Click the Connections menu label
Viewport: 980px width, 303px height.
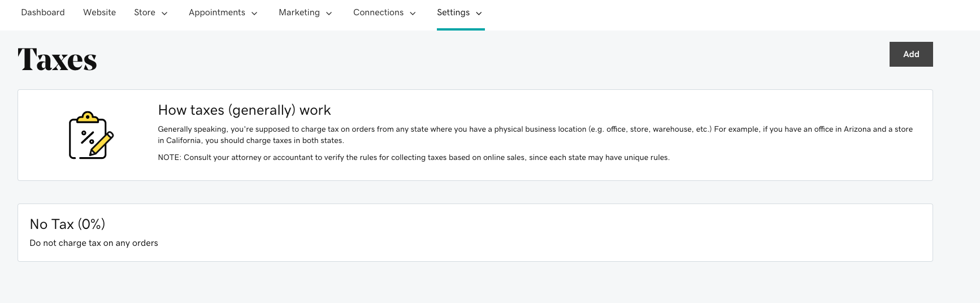pos(378,12)
